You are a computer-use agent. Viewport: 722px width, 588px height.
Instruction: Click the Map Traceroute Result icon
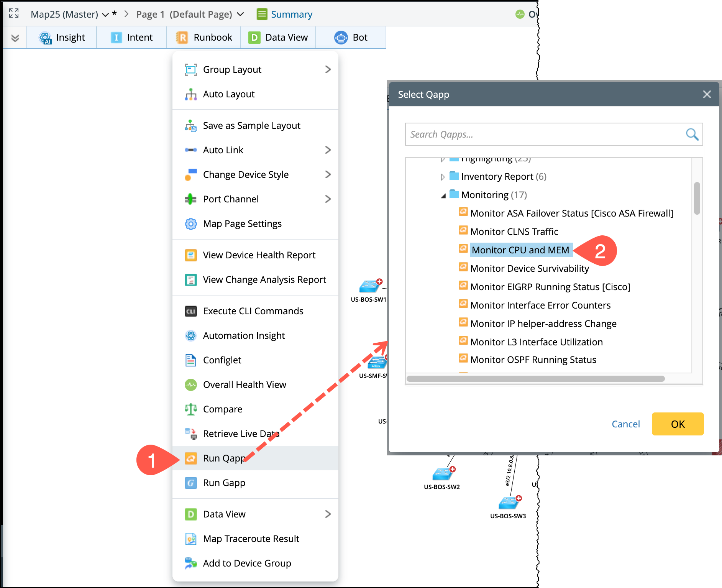190,539
